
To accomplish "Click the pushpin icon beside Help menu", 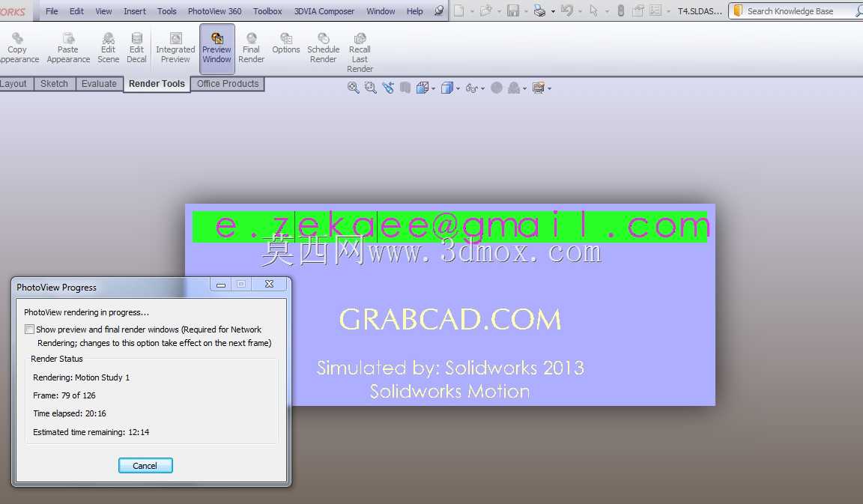I will [x=439, y=10].
